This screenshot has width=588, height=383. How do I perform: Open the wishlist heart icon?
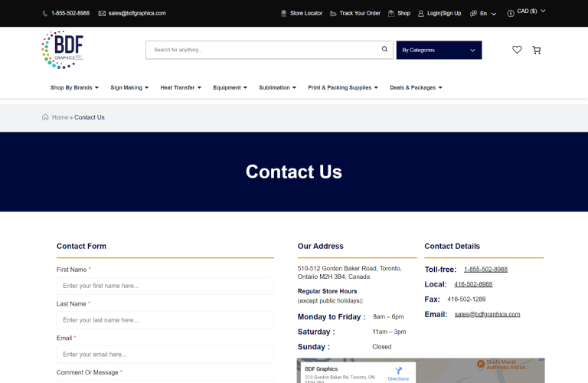pos(517,50)
